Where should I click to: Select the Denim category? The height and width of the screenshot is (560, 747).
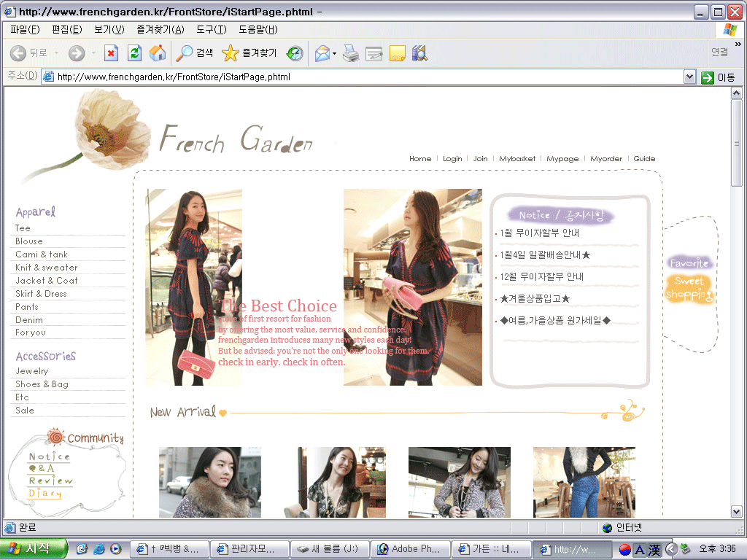[x=29, y=320]
